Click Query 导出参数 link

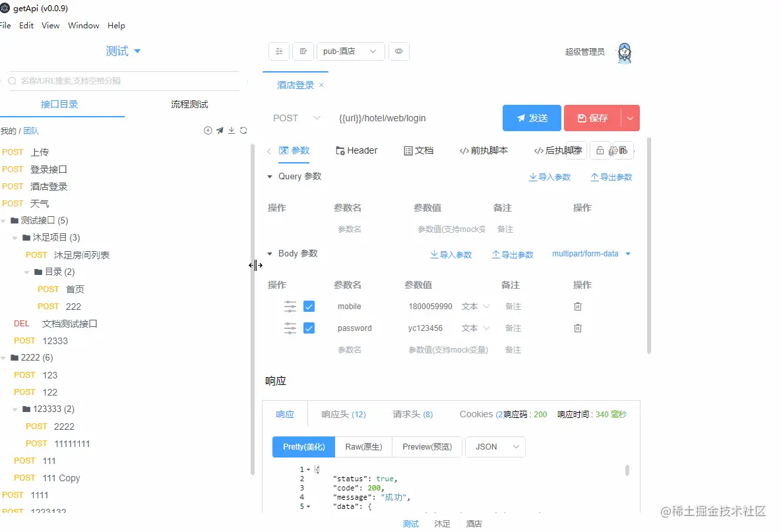(611, 177)
